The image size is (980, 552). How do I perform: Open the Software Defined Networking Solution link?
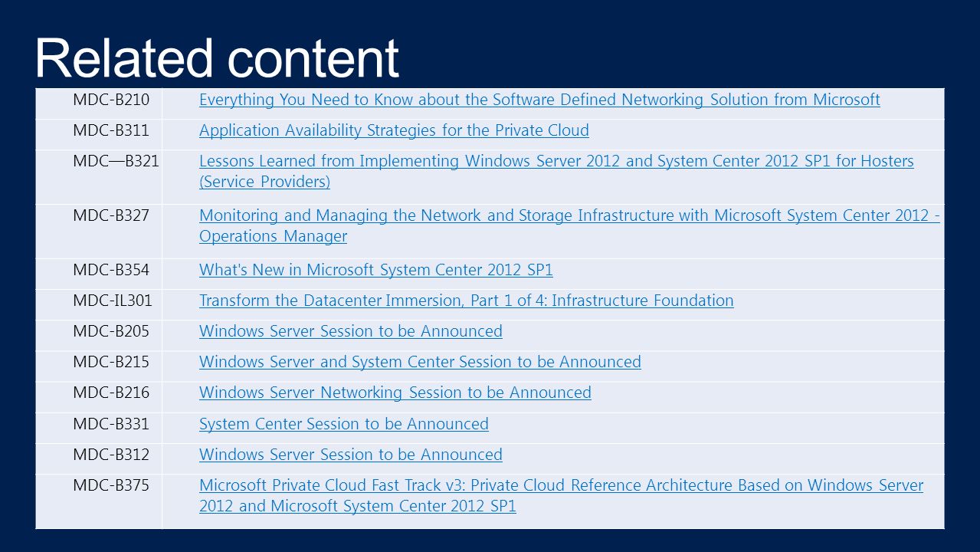[539, 100]
